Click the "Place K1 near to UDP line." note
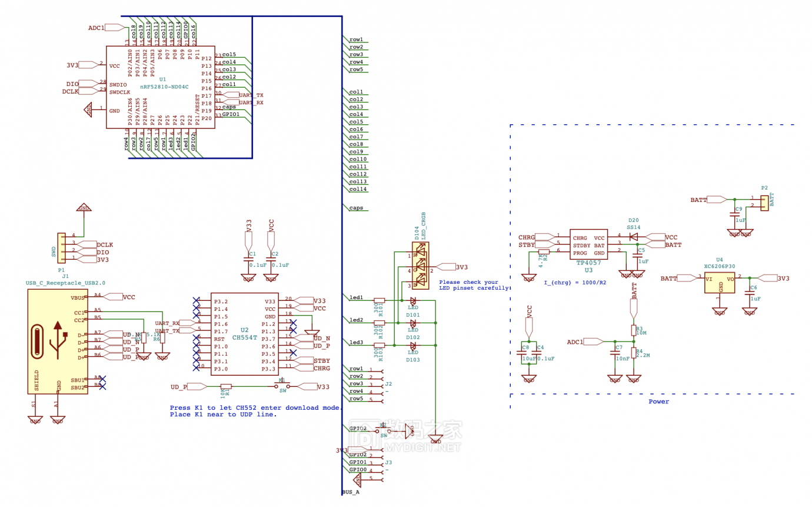Image resolution: width=812 pixels, height=507 pixels. click(223, 415)
